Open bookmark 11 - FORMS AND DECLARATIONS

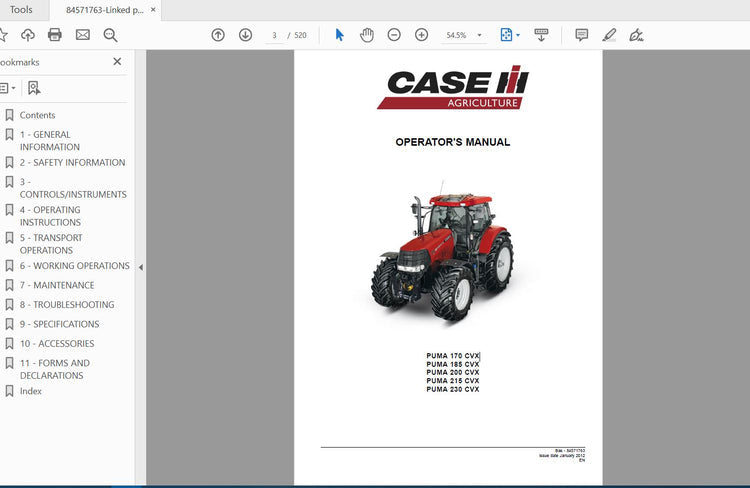click(x=55, y=369)
